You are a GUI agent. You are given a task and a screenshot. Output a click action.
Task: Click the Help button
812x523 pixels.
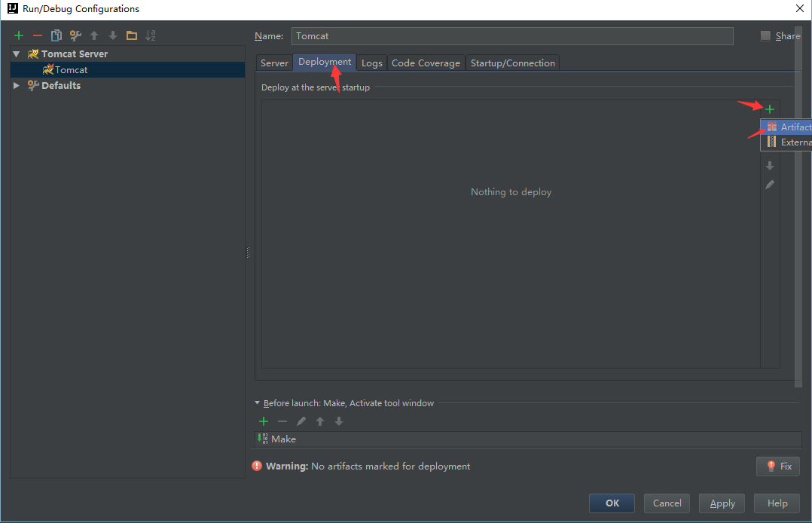[x=777, y=503]
